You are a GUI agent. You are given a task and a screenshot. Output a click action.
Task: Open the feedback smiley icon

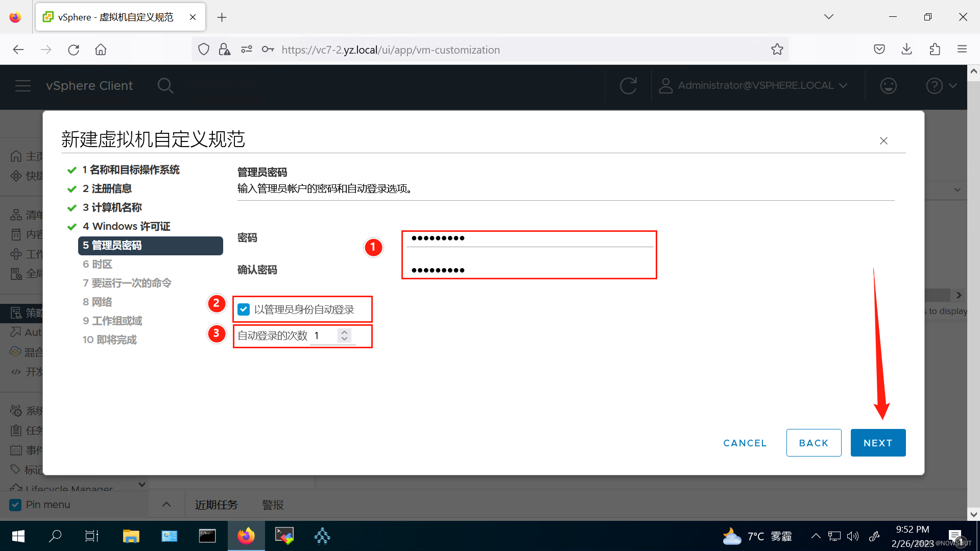pos(888,85)
